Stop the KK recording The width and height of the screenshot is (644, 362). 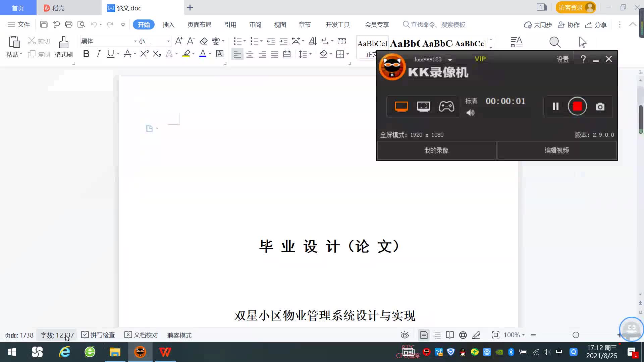pos(577,107)
